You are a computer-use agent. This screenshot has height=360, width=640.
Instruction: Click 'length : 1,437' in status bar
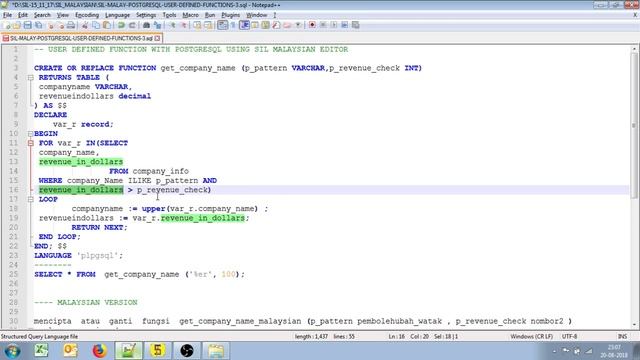click(x=311, y=337)
